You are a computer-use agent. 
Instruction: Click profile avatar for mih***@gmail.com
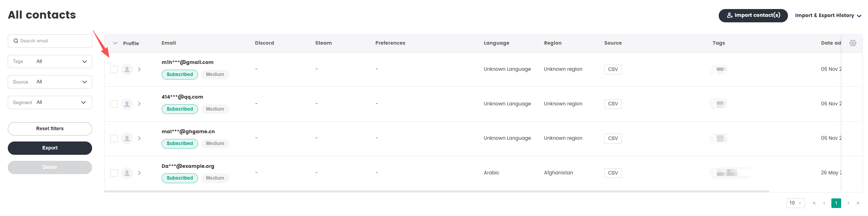[x=127, y=69]
